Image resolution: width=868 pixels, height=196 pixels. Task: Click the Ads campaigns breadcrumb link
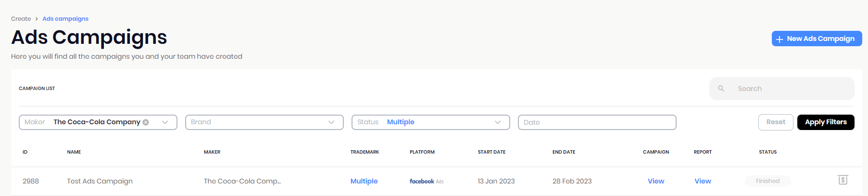pyautogui.click(x=65, y=19)
